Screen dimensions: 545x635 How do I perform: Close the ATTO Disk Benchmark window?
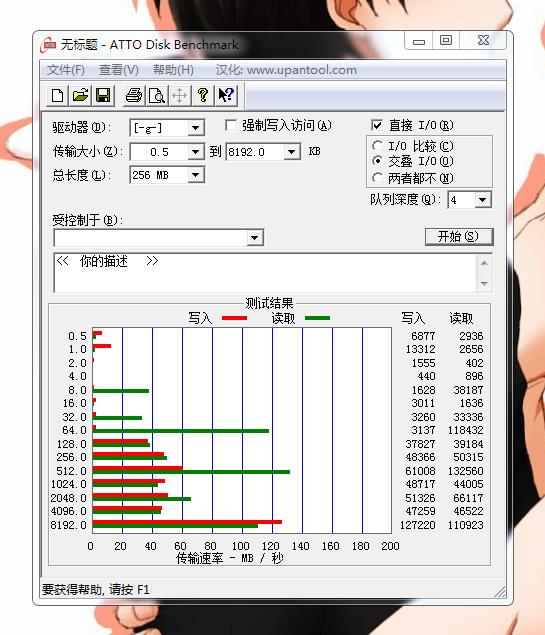483,40
